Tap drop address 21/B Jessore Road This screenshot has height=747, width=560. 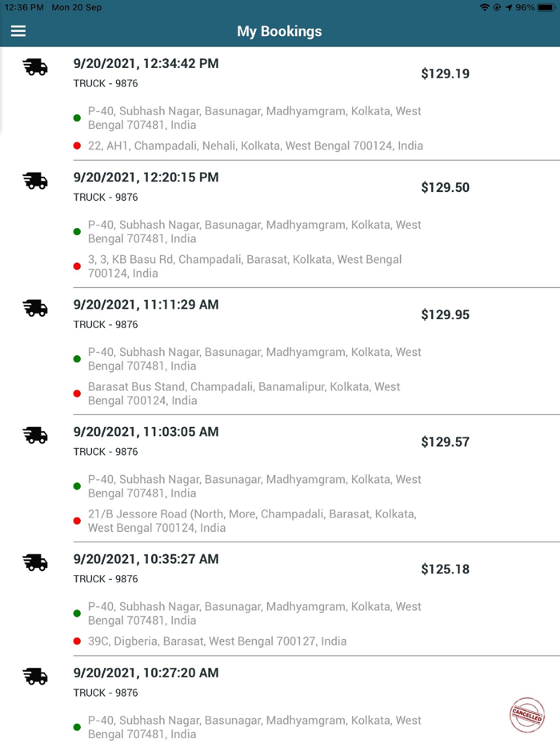[x=252, y=521]
